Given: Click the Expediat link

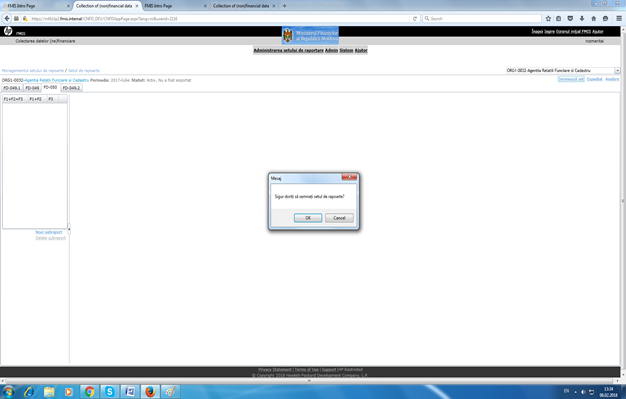Looking at the screenshot, I should pyautogui.click(x=594, y=79).
